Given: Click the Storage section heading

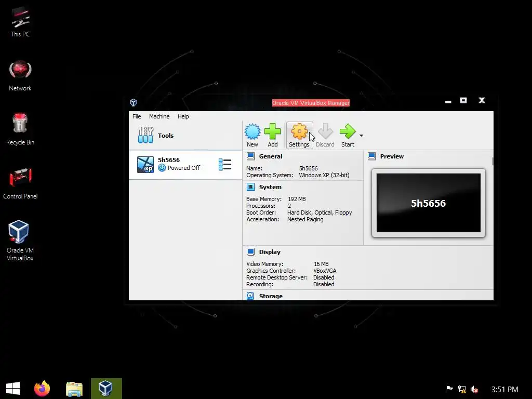Looking at the screenshot, I should [x=271, y=296].
